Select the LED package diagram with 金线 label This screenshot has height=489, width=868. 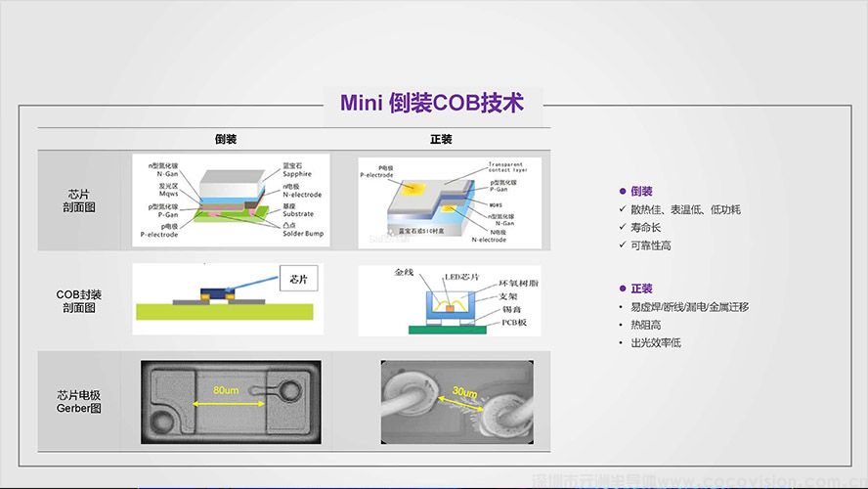click(448, 300)
